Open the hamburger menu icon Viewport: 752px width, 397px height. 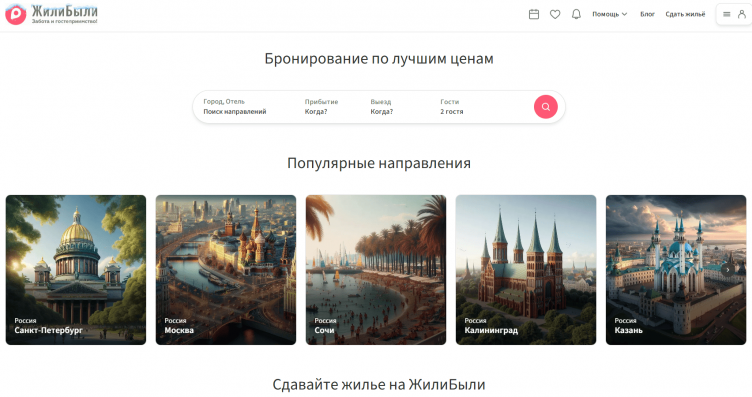pos(727,14)
